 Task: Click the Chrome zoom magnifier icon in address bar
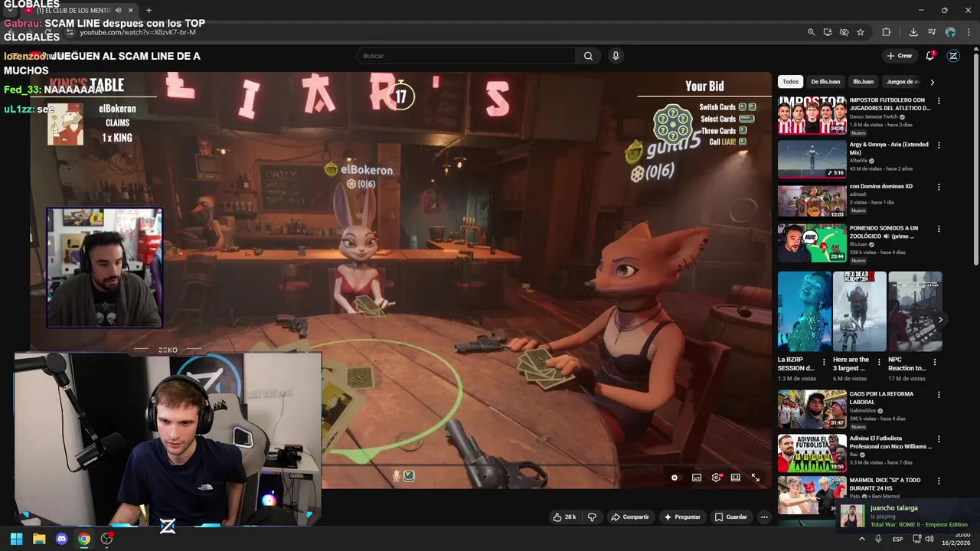[x=811, y=32]
